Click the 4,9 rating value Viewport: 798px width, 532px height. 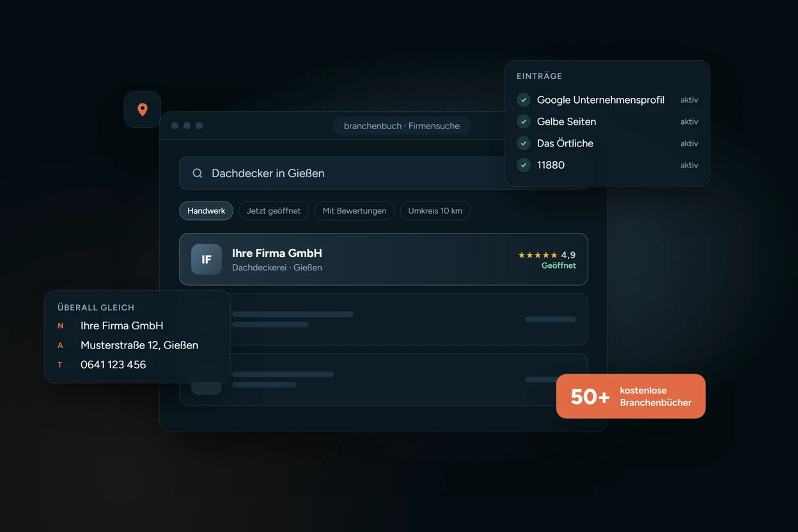(x=568, y=255)
